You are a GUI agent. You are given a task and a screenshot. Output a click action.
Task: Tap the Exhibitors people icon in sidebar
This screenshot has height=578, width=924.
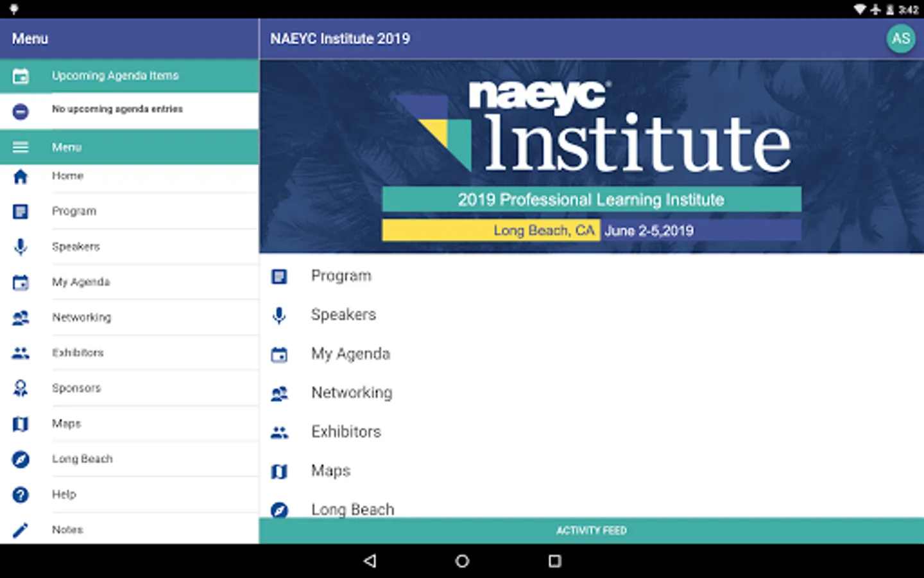21,353
